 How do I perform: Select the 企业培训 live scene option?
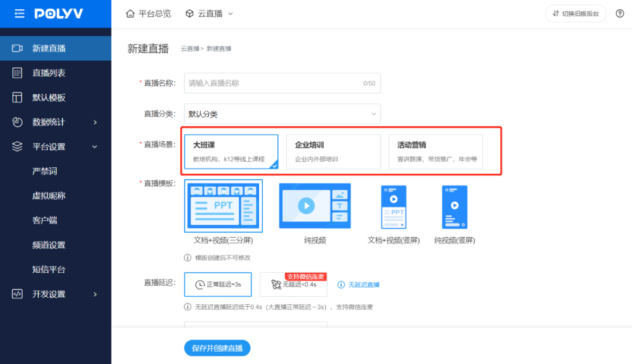(333, 152)
